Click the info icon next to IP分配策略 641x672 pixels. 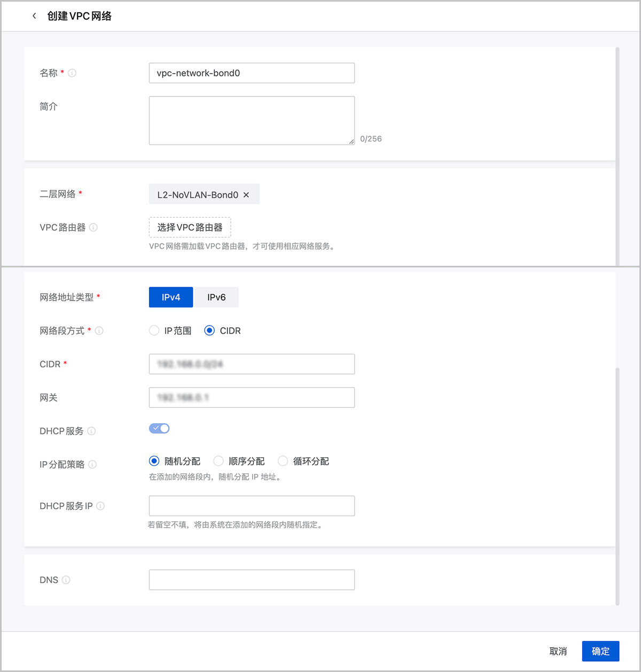92,464
